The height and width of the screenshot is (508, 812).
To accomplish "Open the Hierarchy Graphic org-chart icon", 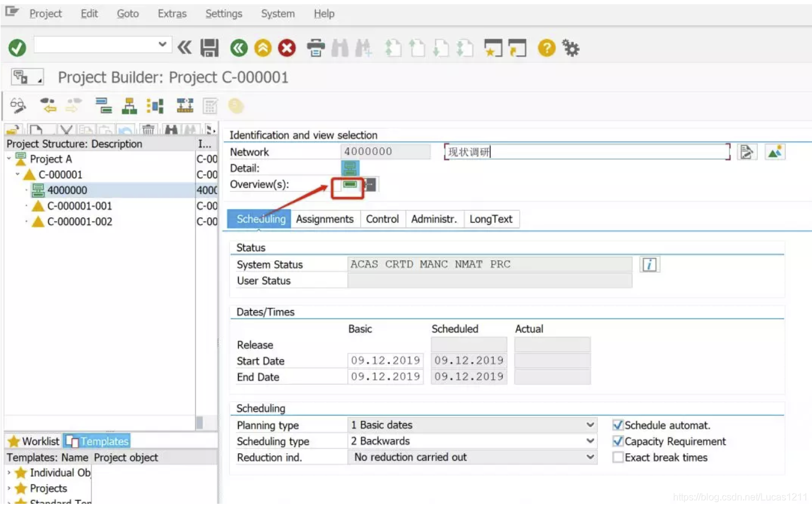I will pos(129,106).
